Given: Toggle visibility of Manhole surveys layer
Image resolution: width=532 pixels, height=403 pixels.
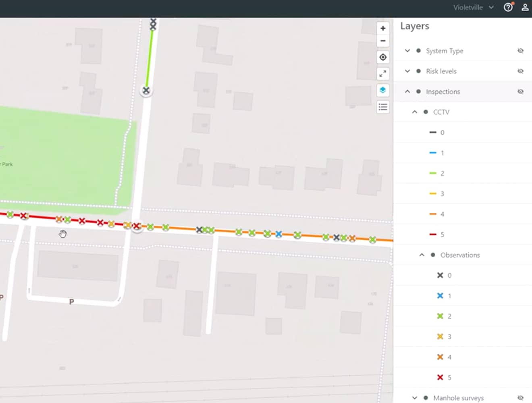Looking at the screenshot, I should point(520,398).
